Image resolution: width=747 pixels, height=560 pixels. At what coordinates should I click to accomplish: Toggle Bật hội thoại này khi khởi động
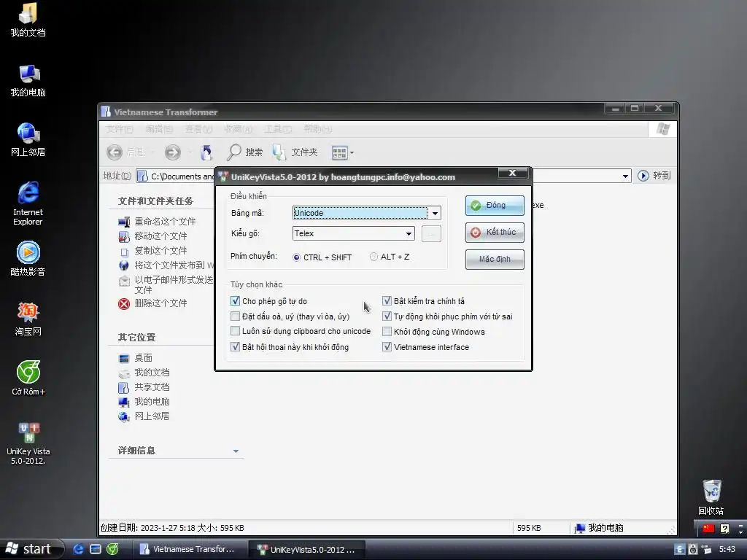coord(235,346)
